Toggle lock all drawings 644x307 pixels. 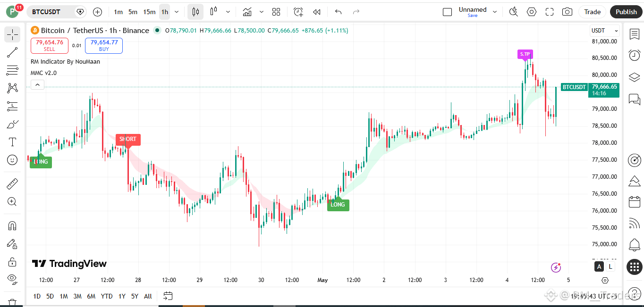click(12, 261)
